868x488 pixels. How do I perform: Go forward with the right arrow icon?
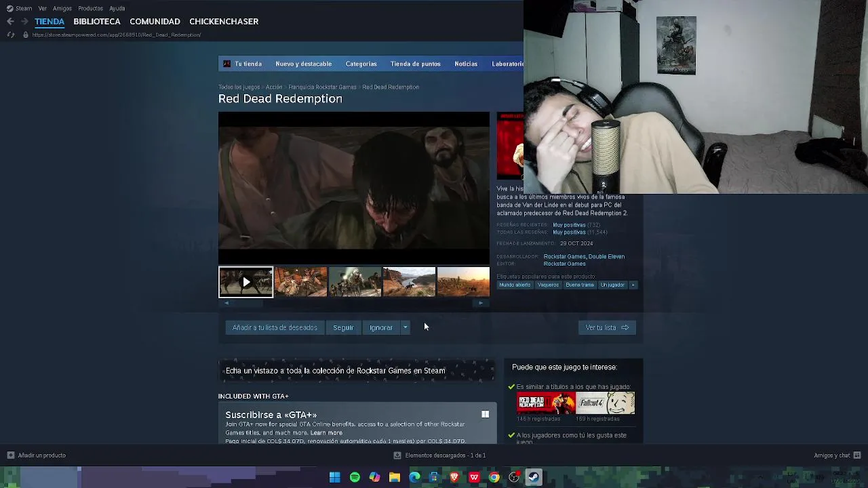(x=24, y=22)
